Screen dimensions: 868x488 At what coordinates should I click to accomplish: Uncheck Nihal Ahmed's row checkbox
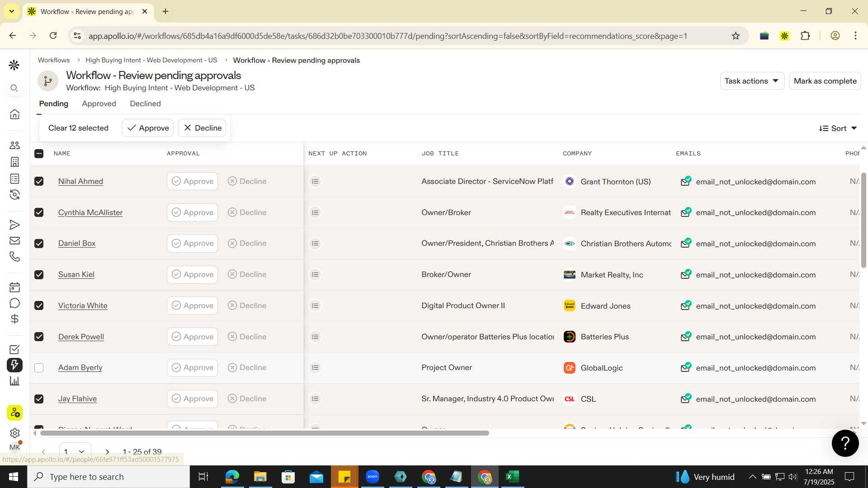39,181
